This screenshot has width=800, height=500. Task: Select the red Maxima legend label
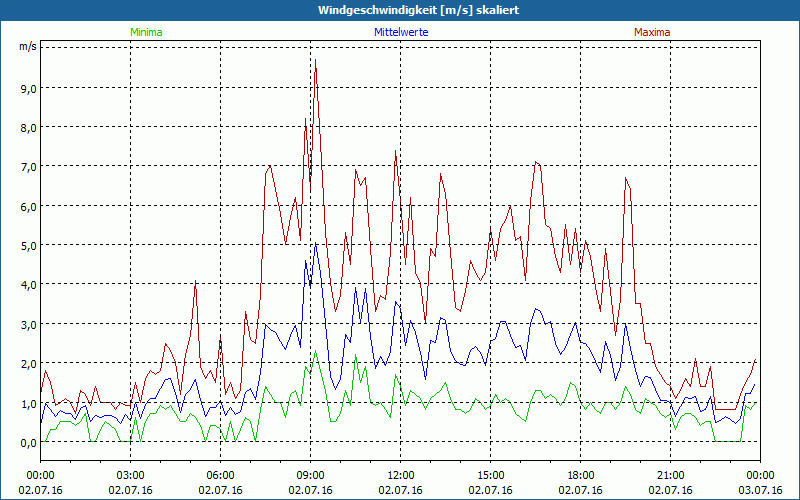[652, 32]
